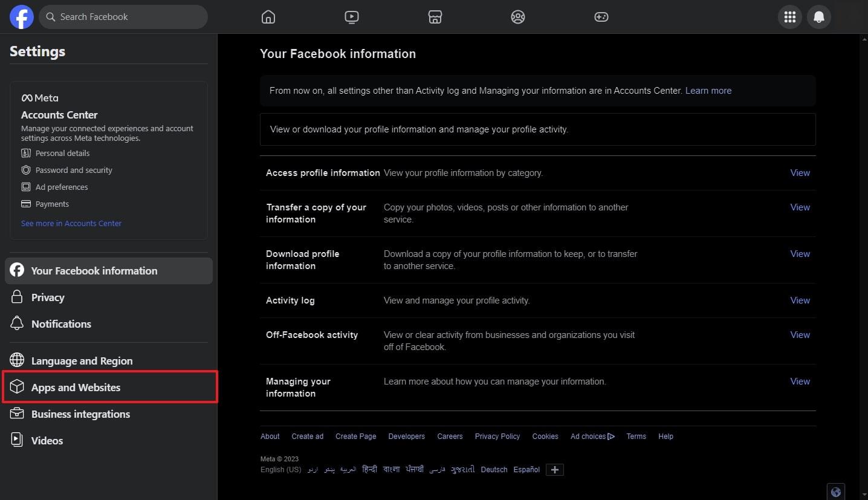
Task: Open the Learn more link about Accounts Center
Action: tap(708, 90)
